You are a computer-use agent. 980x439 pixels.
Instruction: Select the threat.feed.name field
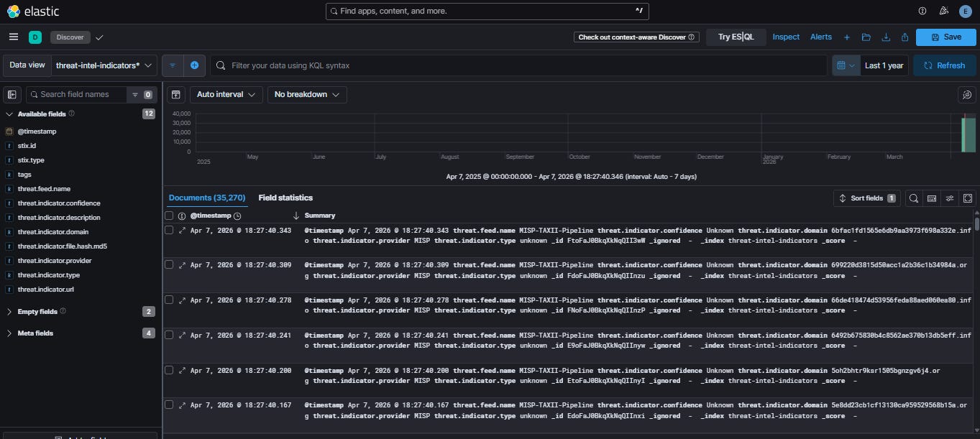click(x=44, y=189)
